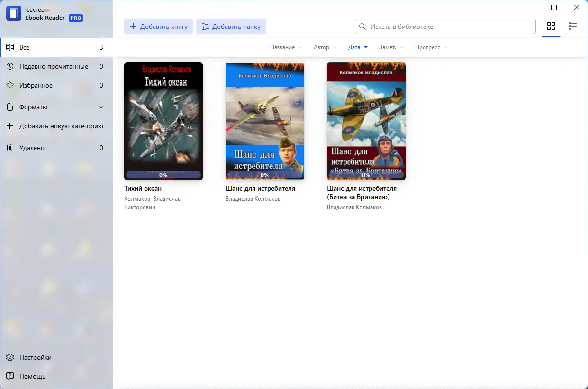588x389 pixels.
Task: Click the search field 'Искать в библиотеке'
Action: [445, 27]
